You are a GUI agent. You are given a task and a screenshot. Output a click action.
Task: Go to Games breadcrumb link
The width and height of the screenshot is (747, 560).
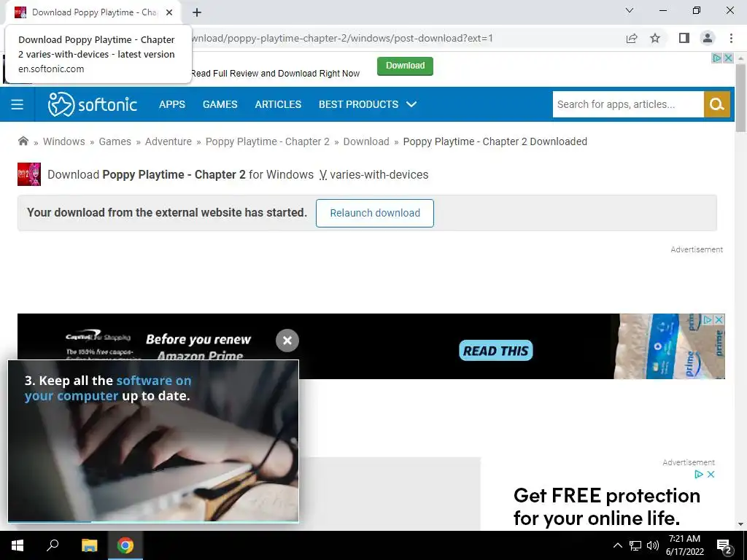pos(115,141)
